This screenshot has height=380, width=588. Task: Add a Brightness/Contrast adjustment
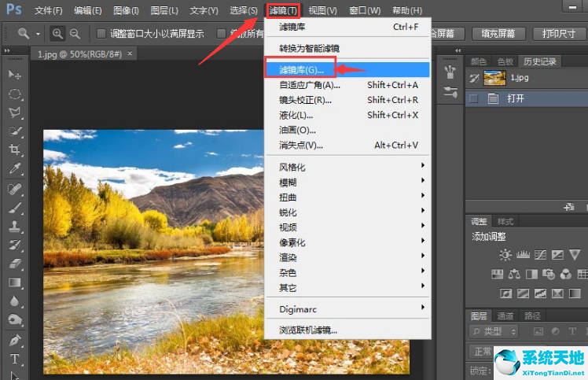pyautogui.click(x=505, y=255)
